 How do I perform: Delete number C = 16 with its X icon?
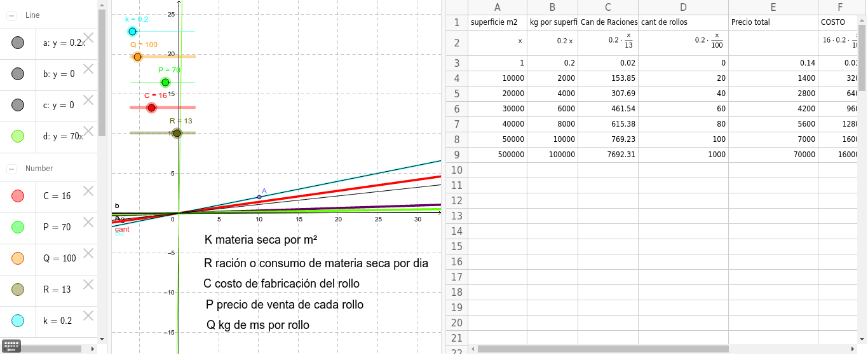click(88, 191)
